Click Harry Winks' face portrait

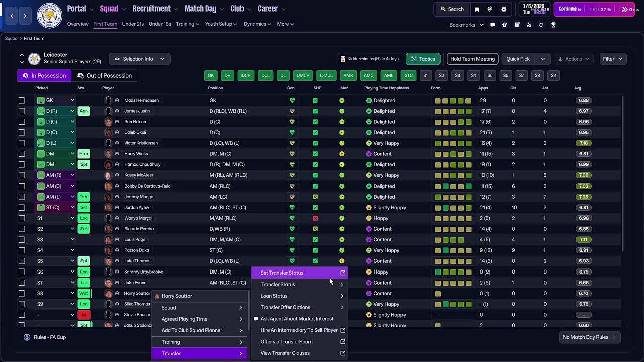[x=108, y=154]
